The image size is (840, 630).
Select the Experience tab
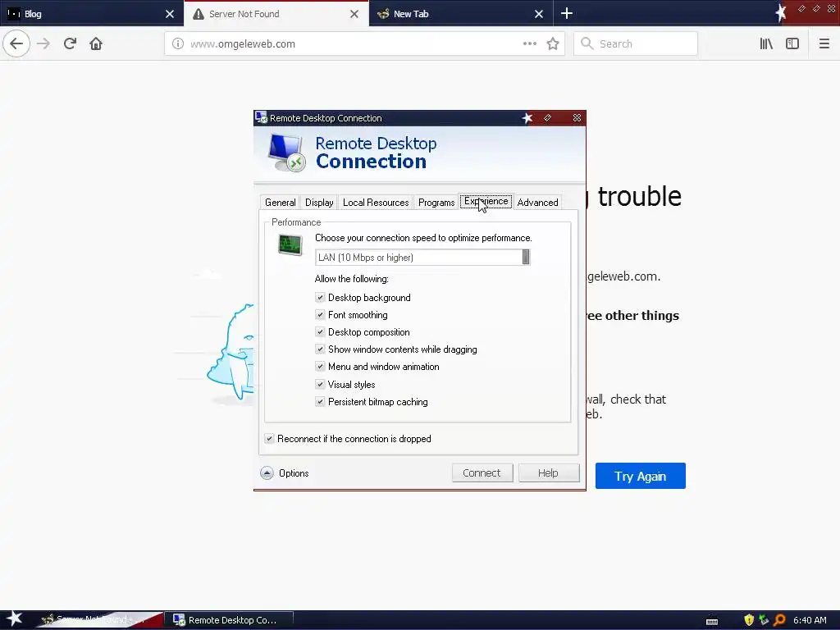tap(486, 202)
